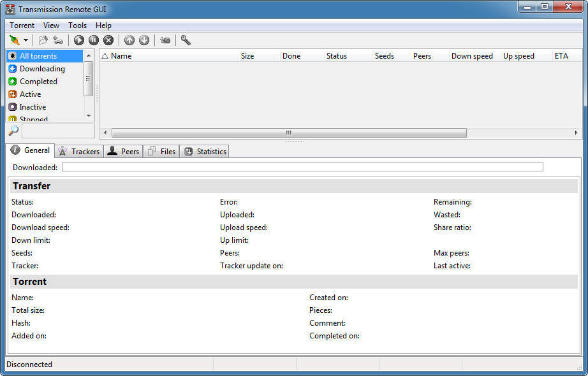Move torrent up in queue
Image resolution: width=588 pixels, height=376 pixels.
point(129,40)
